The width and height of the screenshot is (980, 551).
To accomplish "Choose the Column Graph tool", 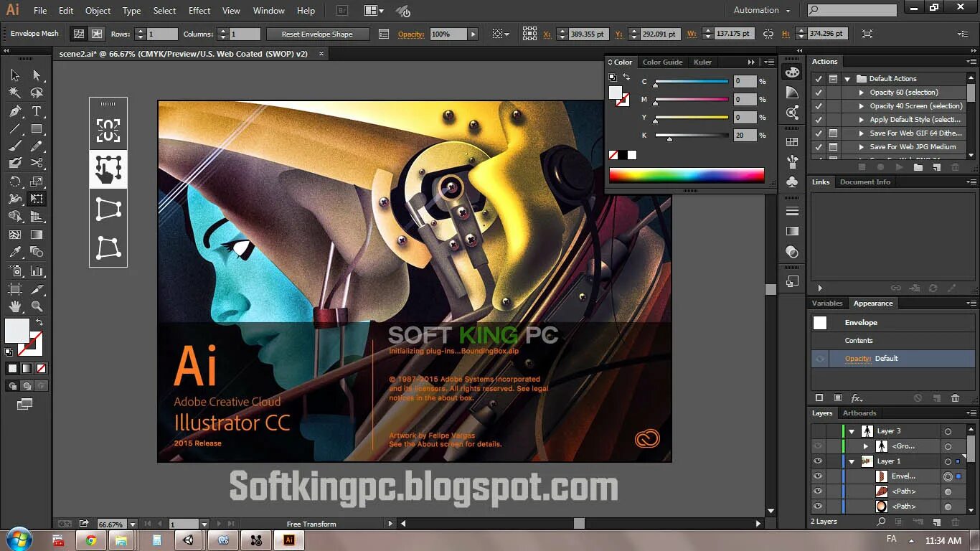I will coord(37,271).
